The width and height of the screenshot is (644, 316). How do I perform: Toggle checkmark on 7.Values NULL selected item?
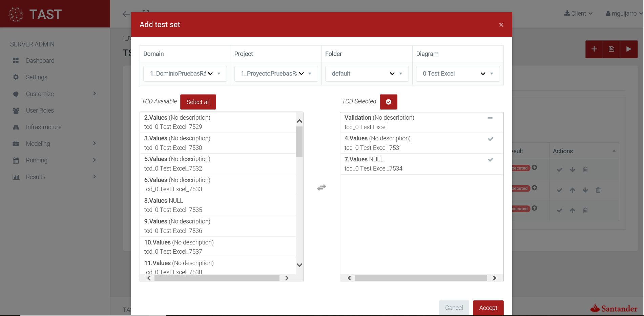pyautogui.click(x=490, y=160)
